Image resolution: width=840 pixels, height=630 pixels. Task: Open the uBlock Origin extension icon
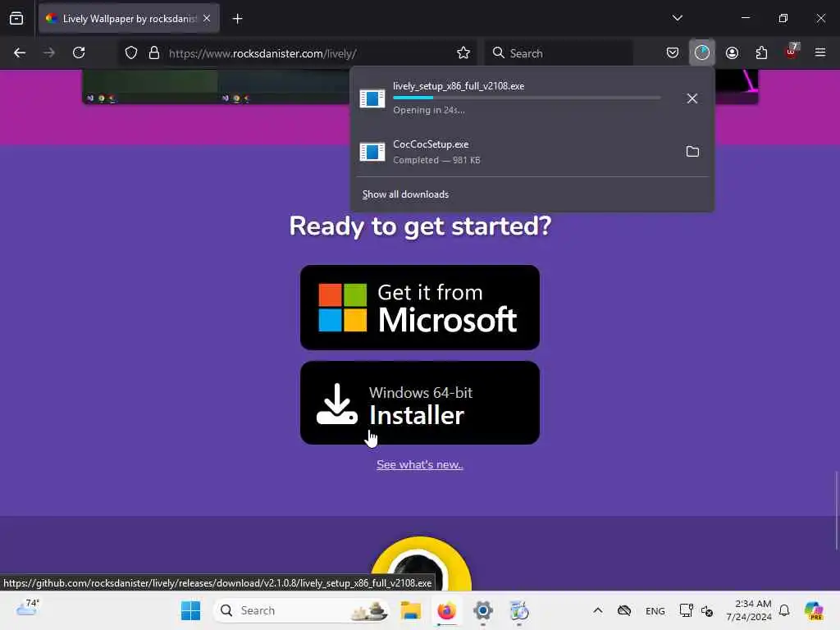tap(792, 52)
